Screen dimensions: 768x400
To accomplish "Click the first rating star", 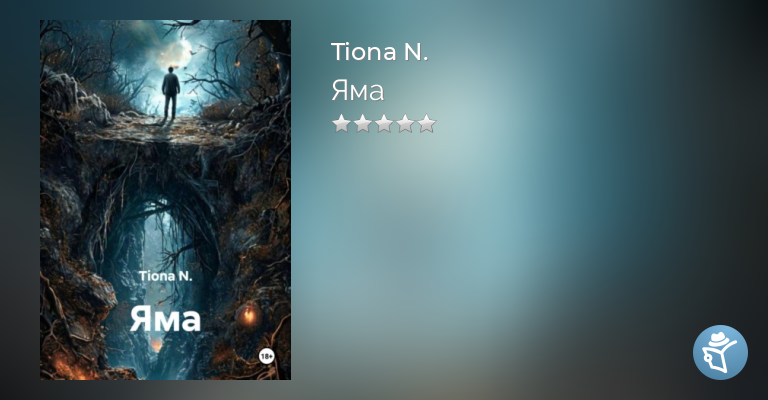I will point(341,123).
